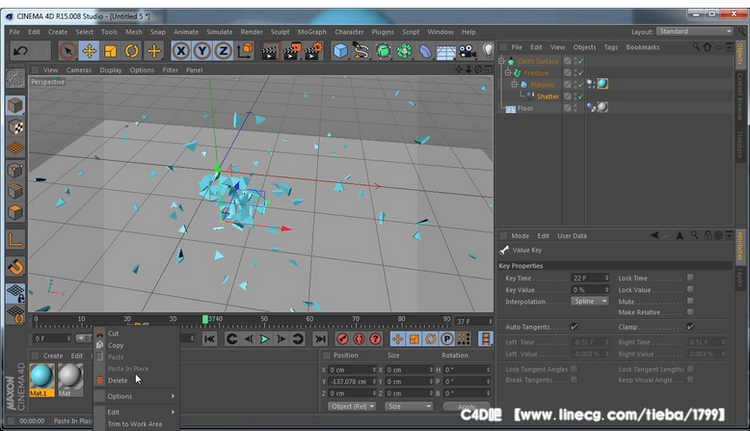Image resolution: width=750 pixels, height=431 pixels.
Task: Toggle the Y axis lock
Action: click(x=202, y=51)
